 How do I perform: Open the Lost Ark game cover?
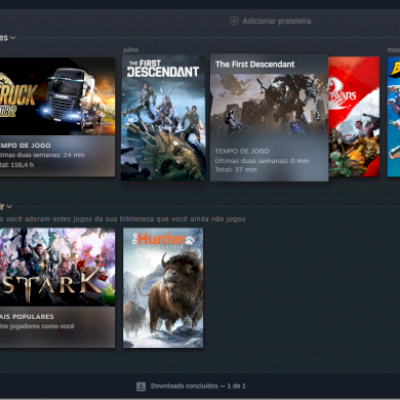click(57, 267)
